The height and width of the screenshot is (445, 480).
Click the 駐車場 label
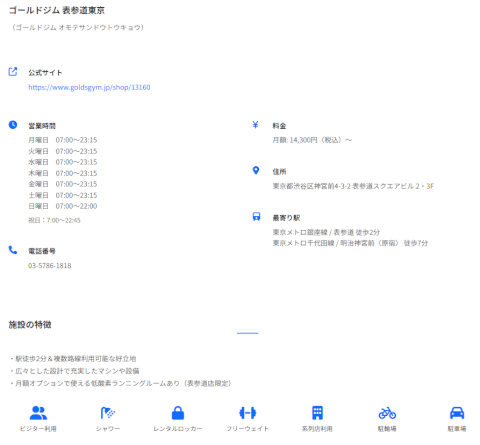point(457,429)
